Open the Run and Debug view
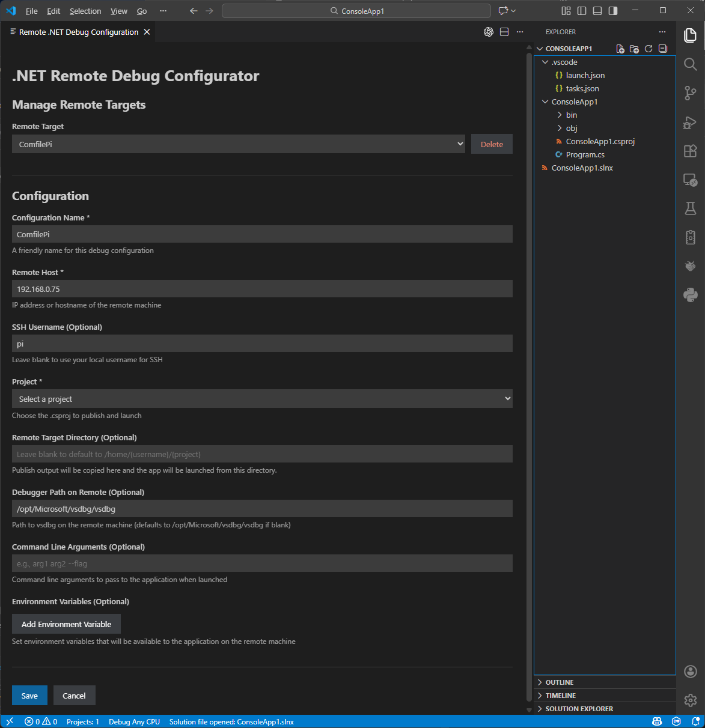The height and width of the screenshot is (728, 705). coord(690,123)
